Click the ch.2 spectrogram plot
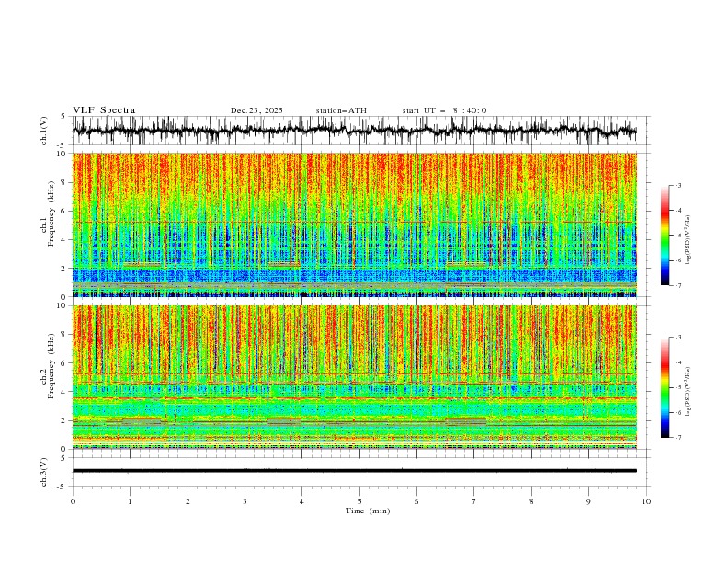 click(355, 377)
